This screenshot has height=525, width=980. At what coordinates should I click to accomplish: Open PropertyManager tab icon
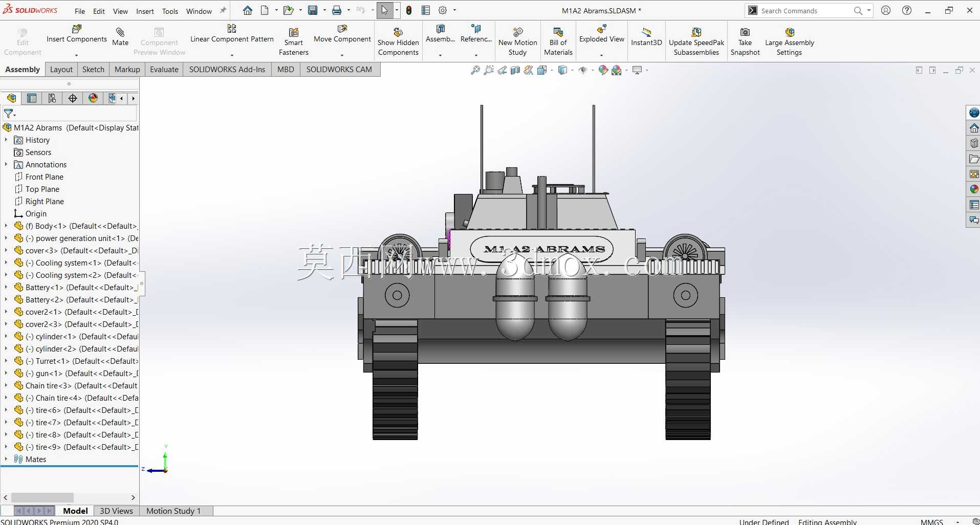[32, 98]
